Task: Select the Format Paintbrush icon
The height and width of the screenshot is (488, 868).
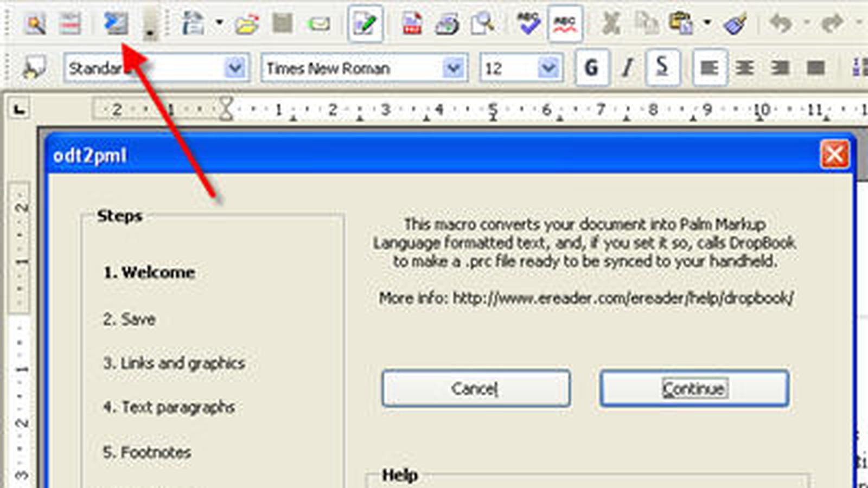Action: click(735, 24)
